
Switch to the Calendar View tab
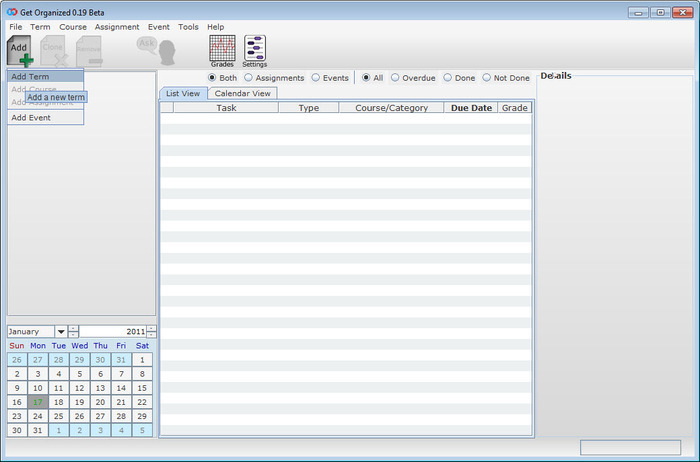tap(242, 93)
